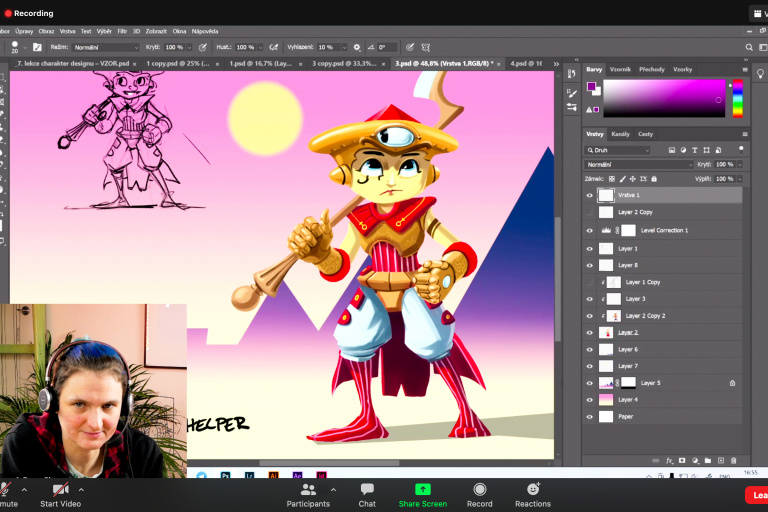Toggle visibility of the Paper layer

590,416
